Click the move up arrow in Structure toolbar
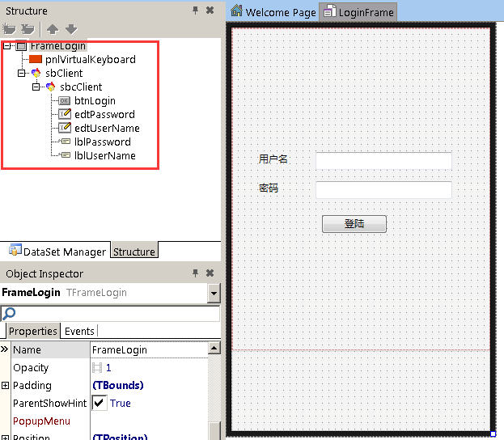 (x=53, y=30)
